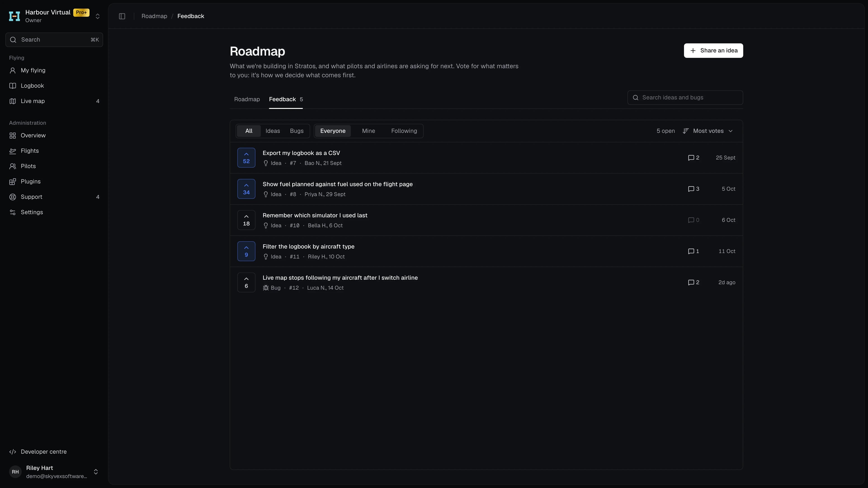Go to Roadmap in the breadcrumb

(154, 16)
